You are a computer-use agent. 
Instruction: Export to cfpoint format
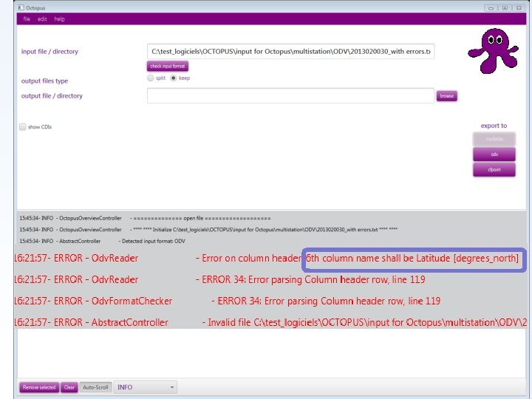494,170
